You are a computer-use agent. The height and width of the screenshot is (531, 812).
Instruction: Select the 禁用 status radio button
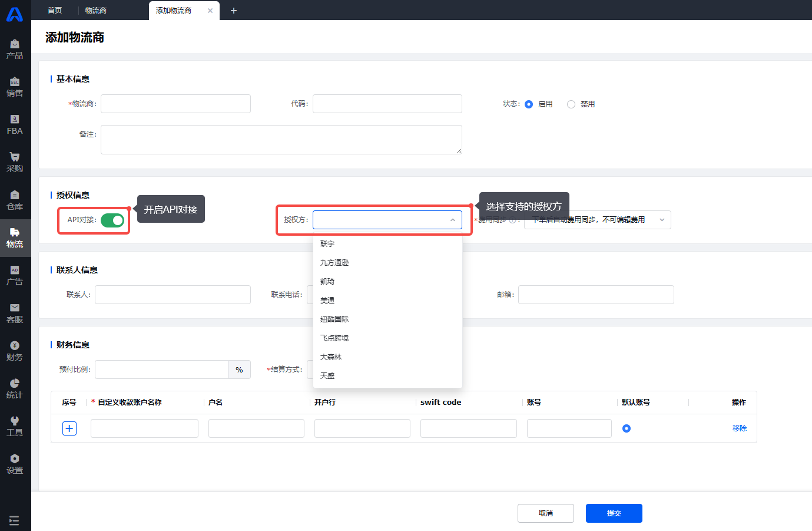click(571, 104)
